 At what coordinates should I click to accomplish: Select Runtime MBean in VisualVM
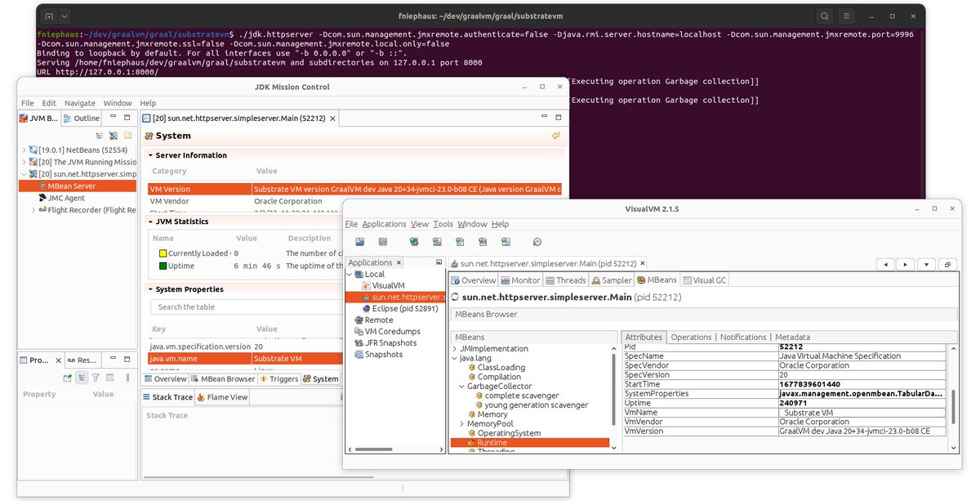[x=530, y=443]
